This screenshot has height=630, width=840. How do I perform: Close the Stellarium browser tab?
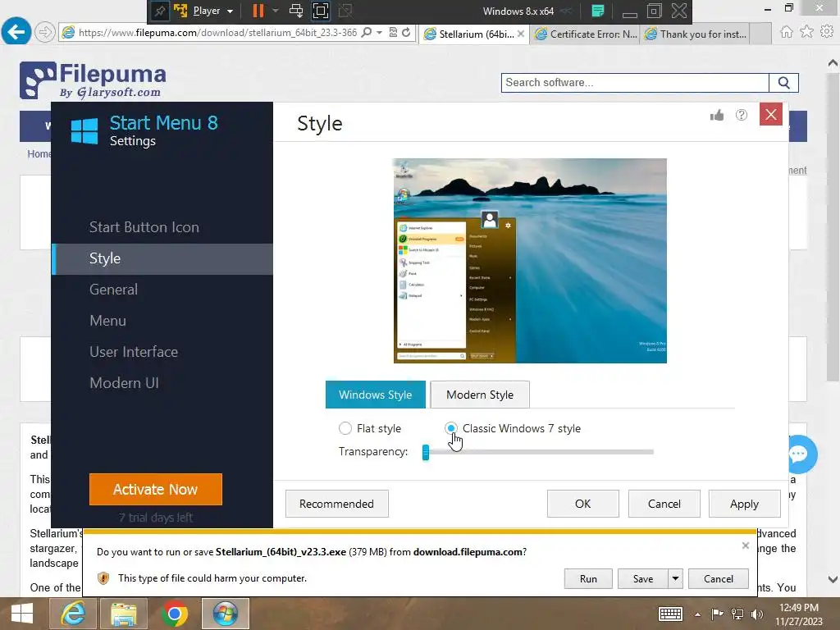[521, 34]
